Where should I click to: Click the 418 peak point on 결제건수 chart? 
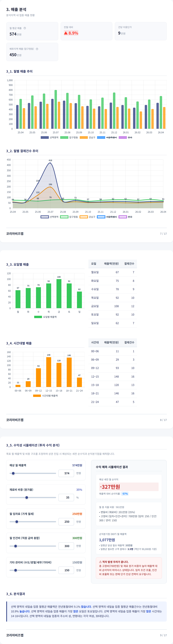(50, 163)
